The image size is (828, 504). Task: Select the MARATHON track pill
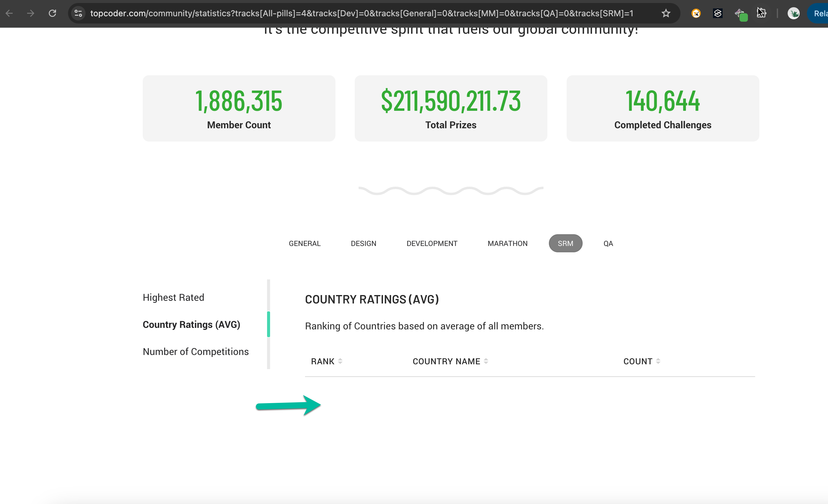click(507, 243)
